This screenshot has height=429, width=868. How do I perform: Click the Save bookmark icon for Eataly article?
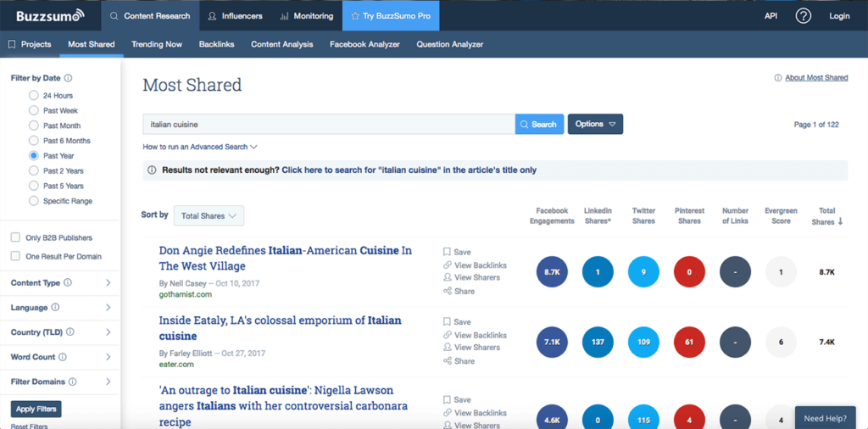(x=447, y=321)
